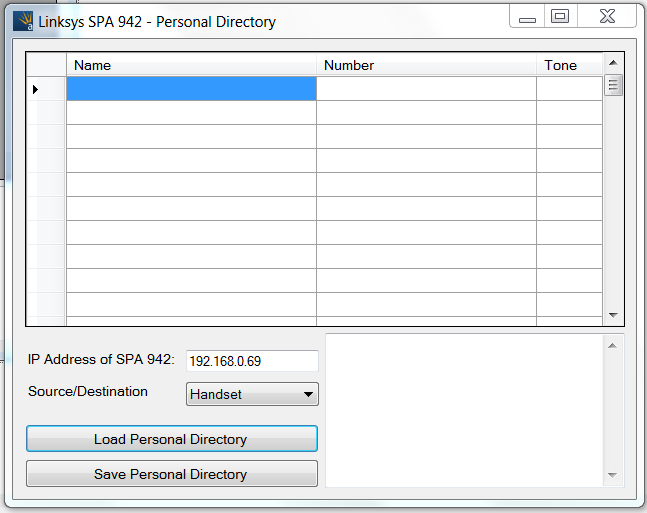
Task: Select the first row's Number cell
Action: pos(426,88)
